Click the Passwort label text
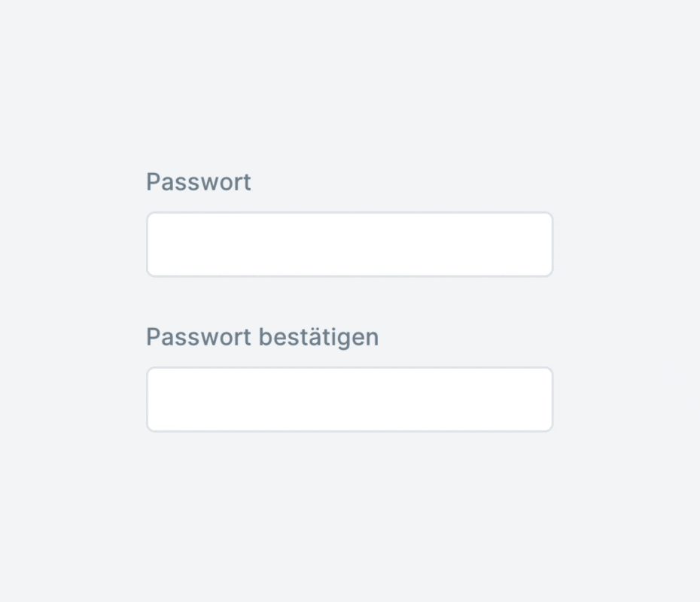The image size is (700, 602). [x=199, y=182]
